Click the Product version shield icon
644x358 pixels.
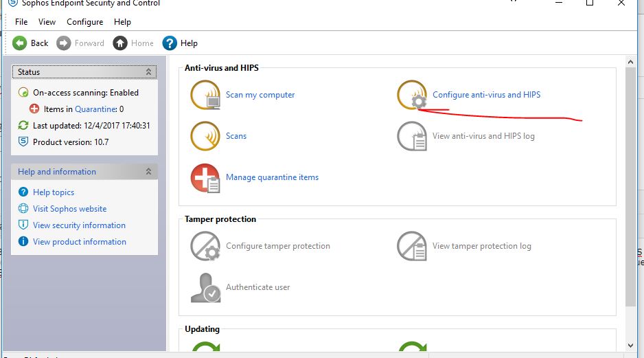[x=23, y=142]
